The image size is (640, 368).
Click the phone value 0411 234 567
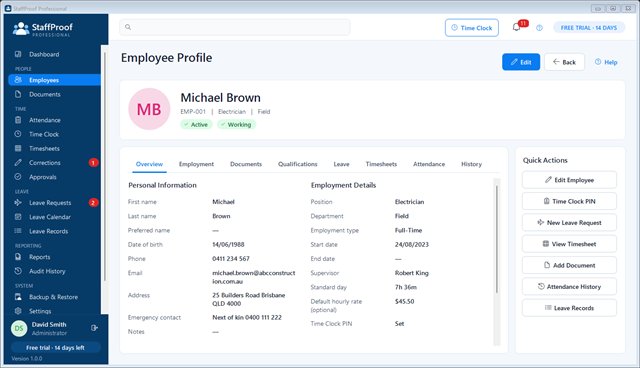231,259
